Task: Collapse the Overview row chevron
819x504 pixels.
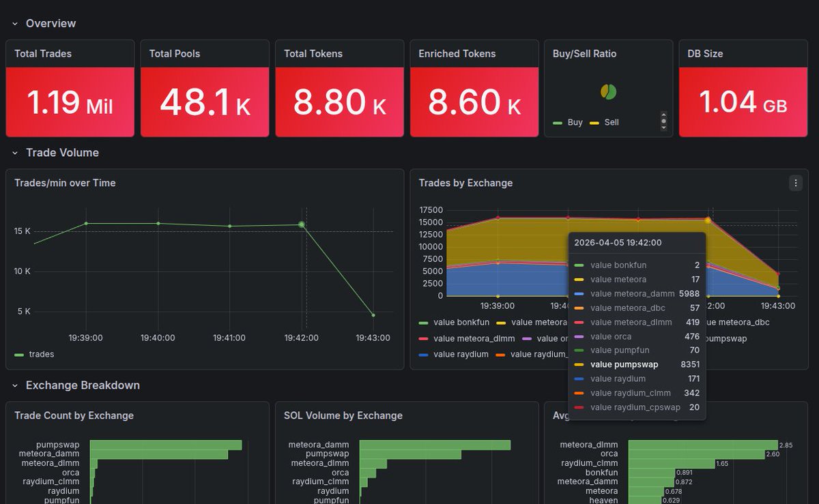Action: point(15,23)
